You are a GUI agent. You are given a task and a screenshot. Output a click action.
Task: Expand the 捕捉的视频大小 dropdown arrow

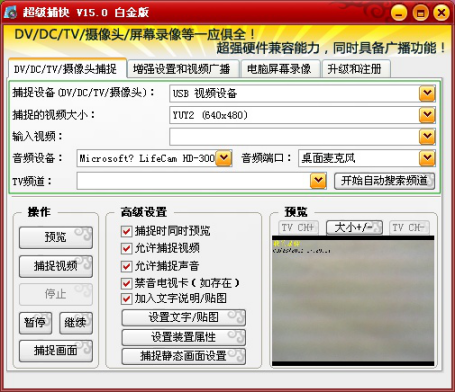427,115
